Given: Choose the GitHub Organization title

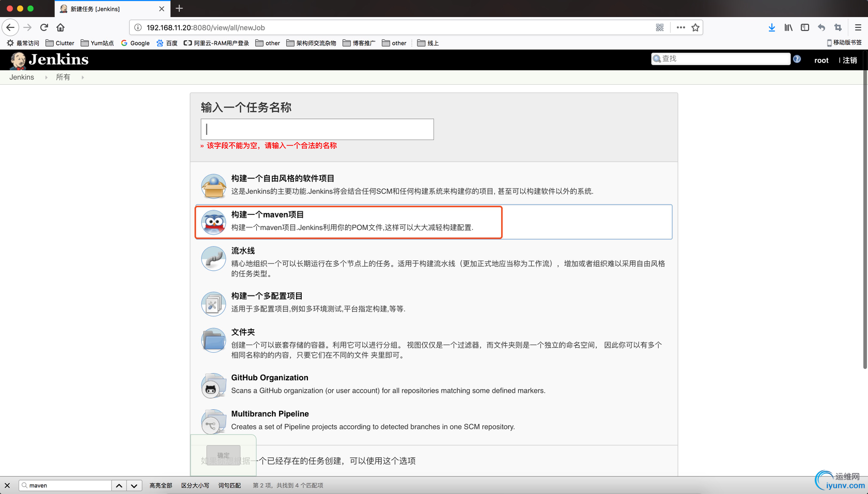Looking at the screenshot, I should 270,378.
